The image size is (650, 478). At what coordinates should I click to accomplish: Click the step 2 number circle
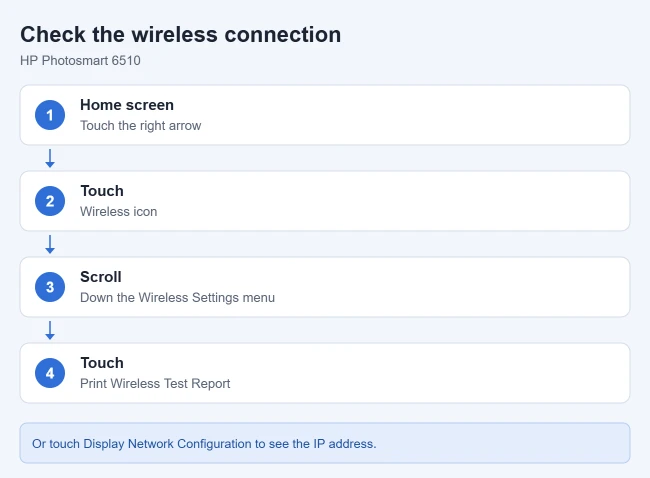50,201
